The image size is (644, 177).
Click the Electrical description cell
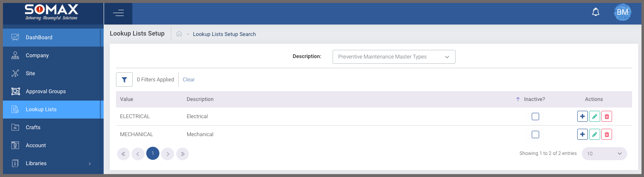[197, 117]
